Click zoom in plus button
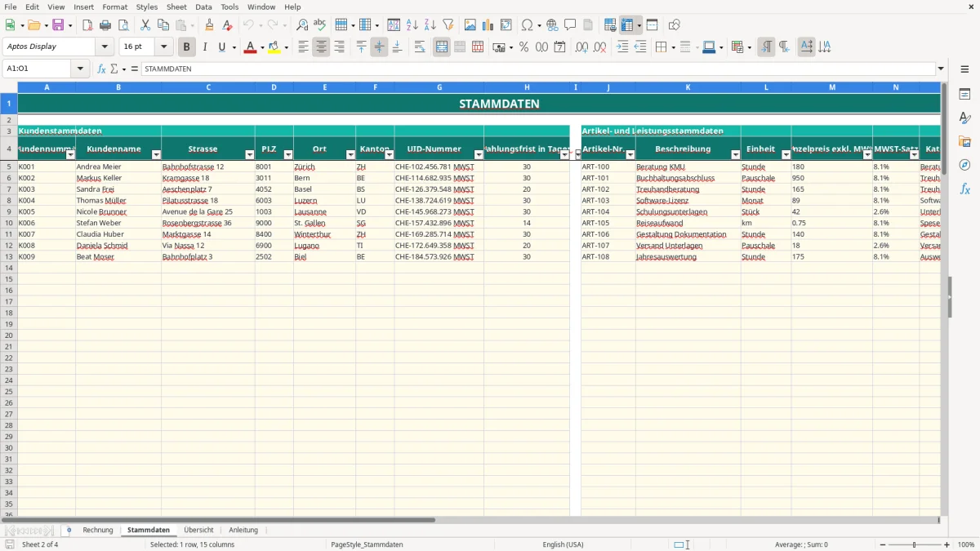 (947, 544)
